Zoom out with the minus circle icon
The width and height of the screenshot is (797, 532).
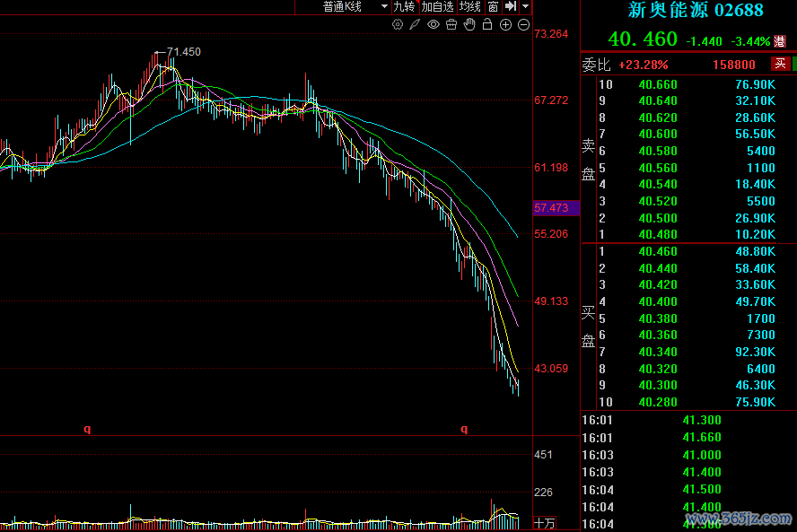(523, 24)
